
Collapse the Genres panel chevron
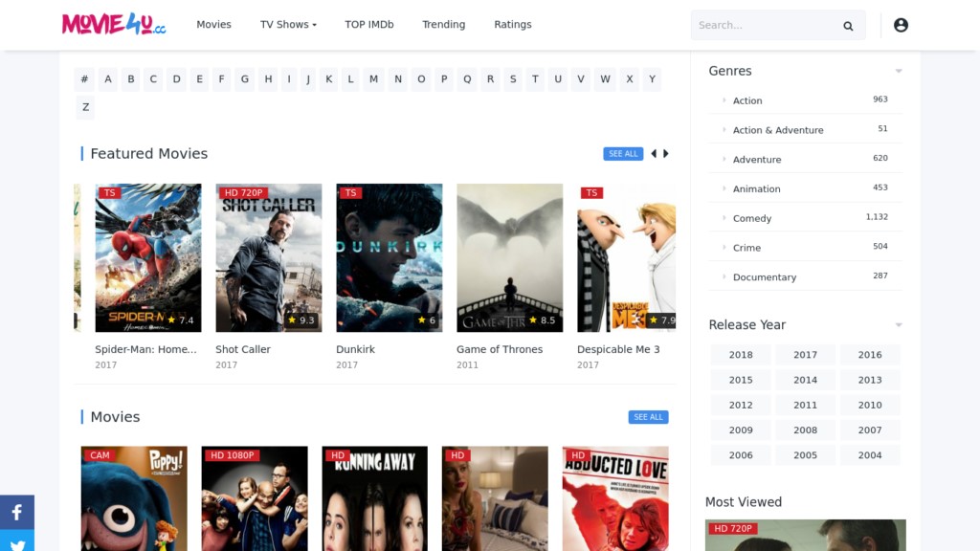[898, 70]
